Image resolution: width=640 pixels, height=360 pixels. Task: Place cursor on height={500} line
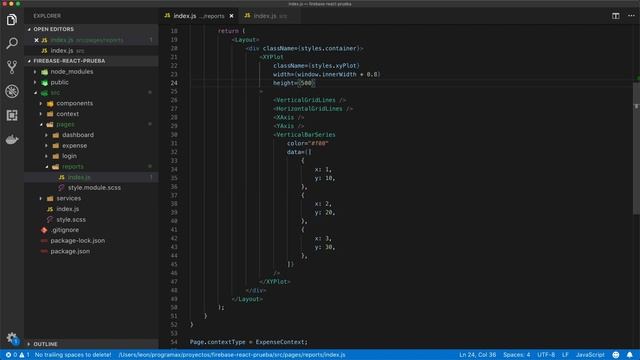[x=293, y=83]
